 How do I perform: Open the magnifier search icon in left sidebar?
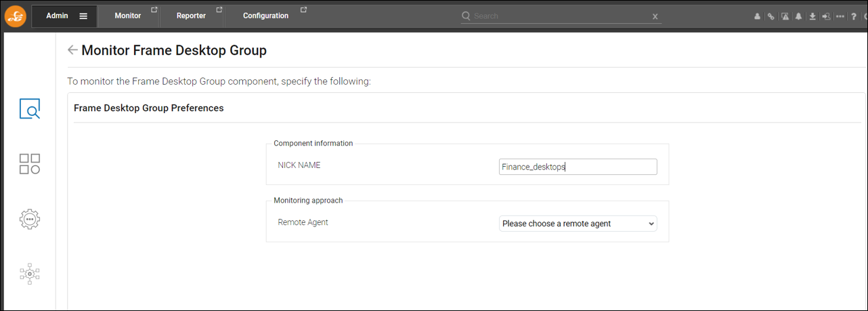(x=30, y=109)
